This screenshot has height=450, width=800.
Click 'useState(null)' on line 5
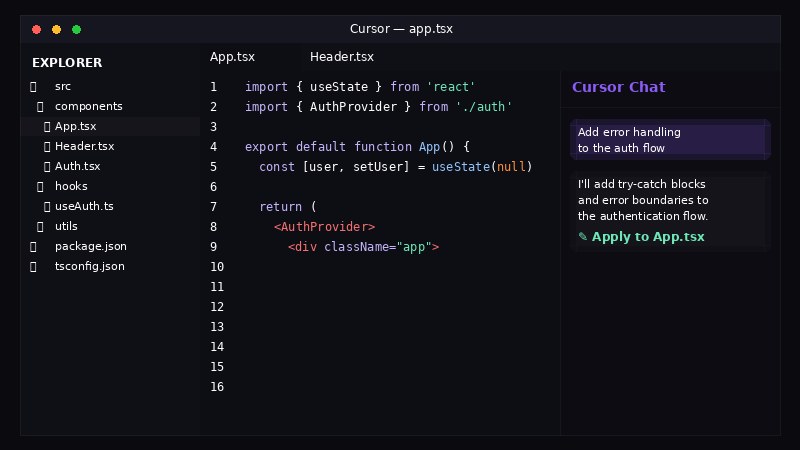[482, 167]
